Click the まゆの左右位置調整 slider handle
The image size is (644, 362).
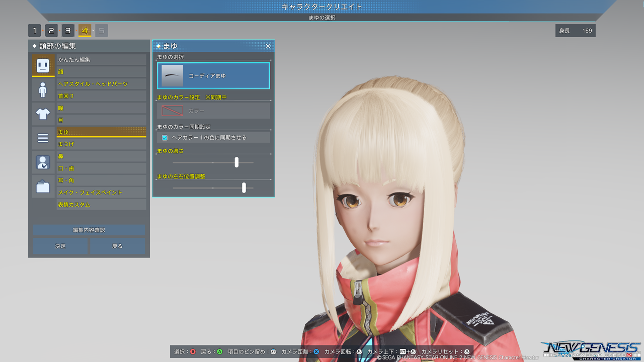(244, 188)
